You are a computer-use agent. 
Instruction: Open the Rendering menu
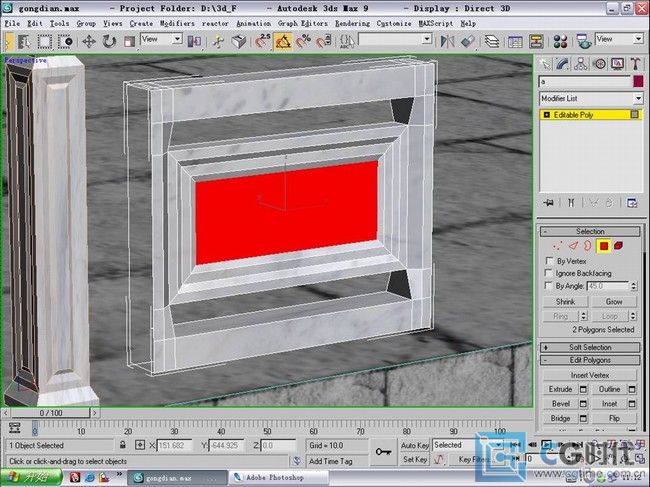click(x=352, y=24)
